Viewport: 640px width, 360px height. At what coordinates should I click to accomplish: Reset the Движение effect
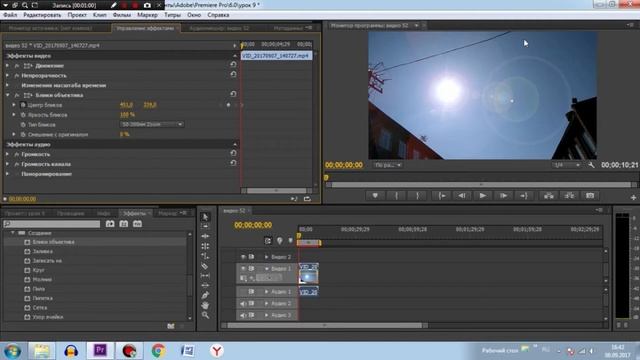tap(233, 64)
